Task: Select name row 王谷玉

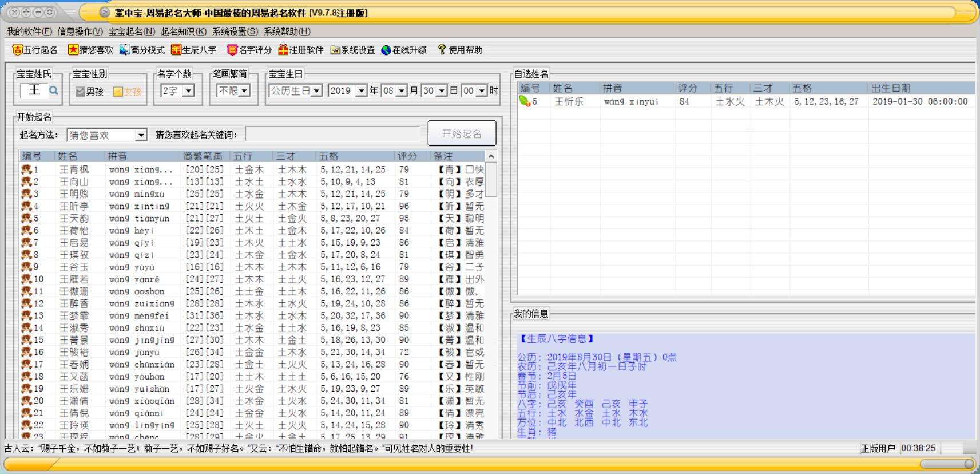Action: pyautogui.click(x=252, y=267)
